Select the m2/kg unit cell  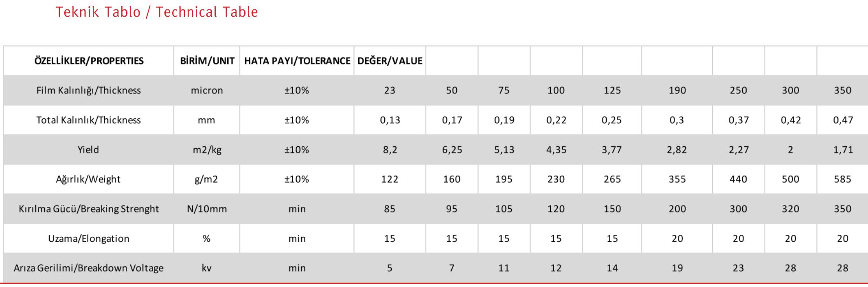tap(207, 150)
